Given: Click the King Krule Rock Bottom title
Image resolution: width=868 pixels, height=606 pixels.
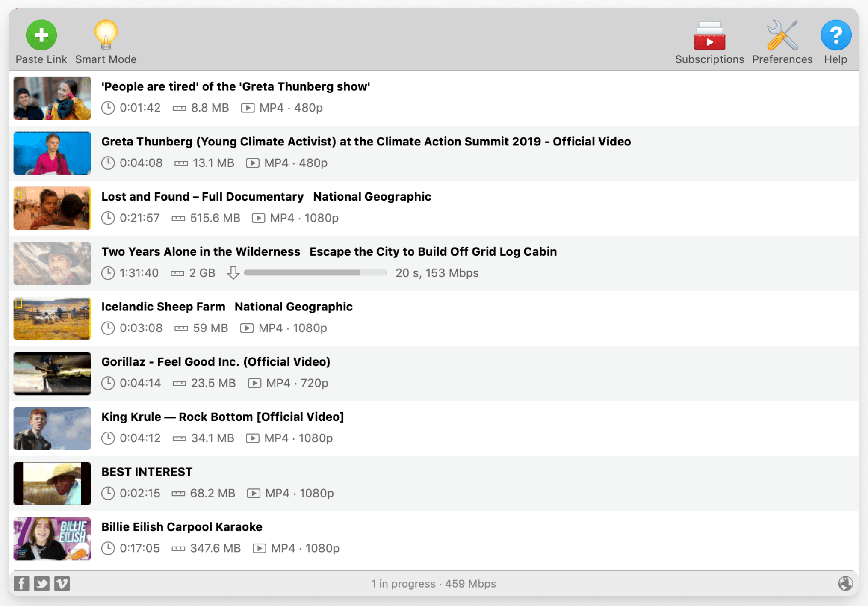Looking at the screenshot, I should tap(222, 417).
